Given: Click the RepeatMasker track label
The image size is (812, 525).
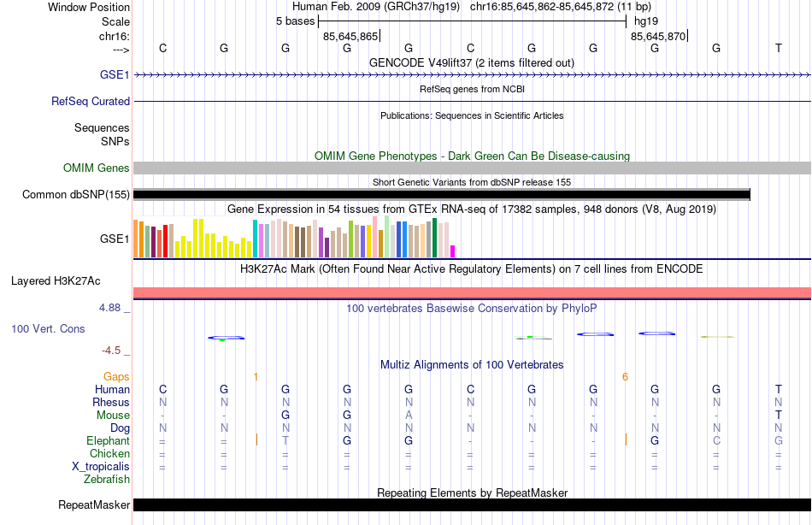Looking at the screenshot, I should pos(94,504).
